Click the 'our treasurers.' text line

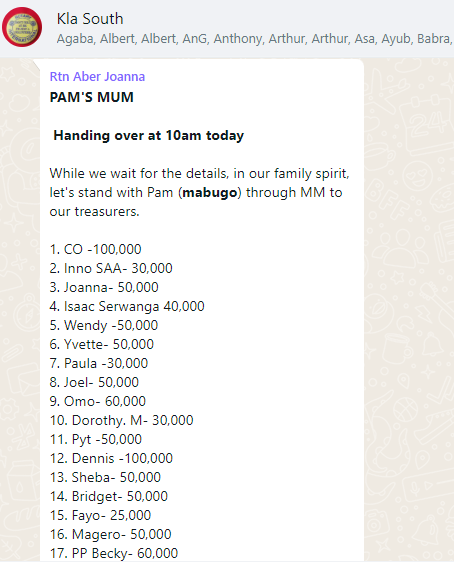pos(94,211)
